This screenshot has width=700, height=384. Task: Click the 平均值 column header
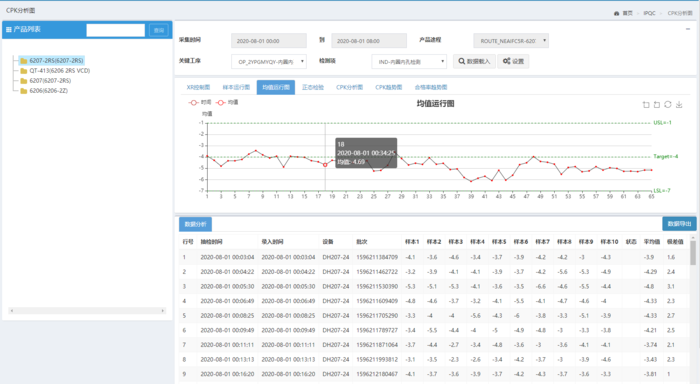tap(651, 242)
